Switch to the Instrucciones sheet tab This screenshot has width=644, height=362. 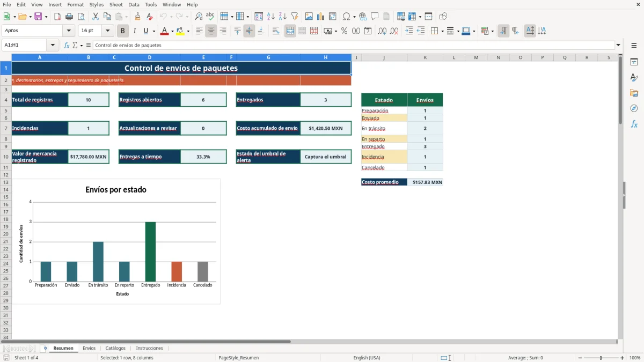click(149, 348)
